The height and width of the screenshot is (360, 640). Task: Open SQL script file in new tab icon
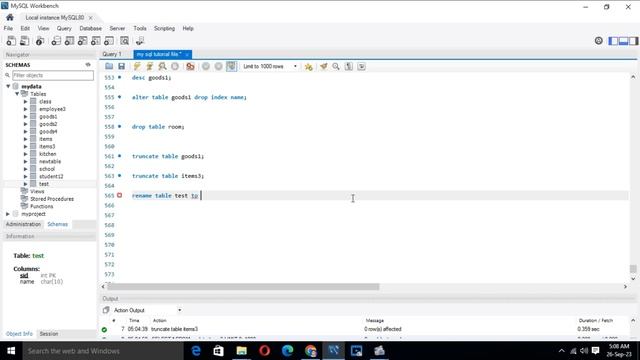24,41
